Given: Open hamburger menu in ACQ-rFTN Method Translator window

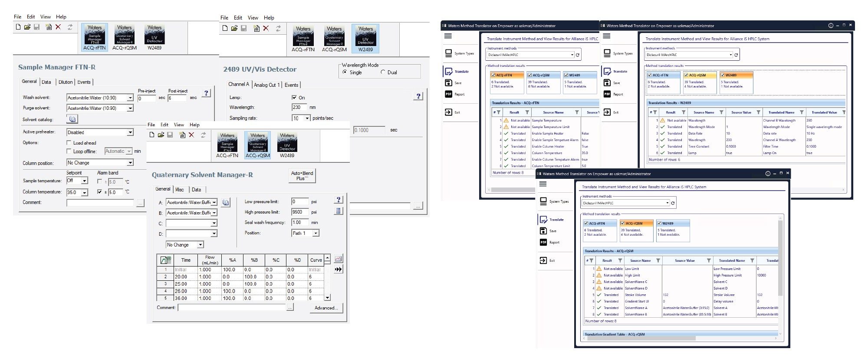Looking at the screenshot, I should [448, 36].
